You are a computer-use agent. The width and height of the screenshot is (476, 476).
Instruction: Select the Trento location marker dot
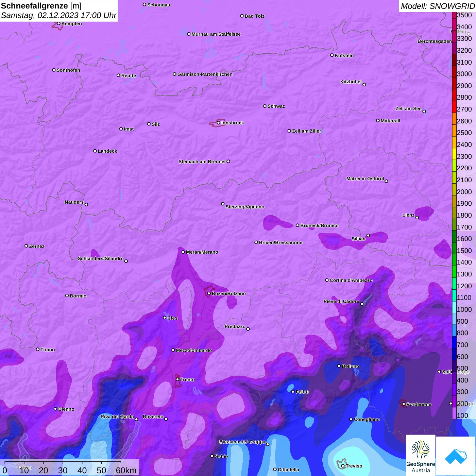pyautogui.click(x=177, y=379)
